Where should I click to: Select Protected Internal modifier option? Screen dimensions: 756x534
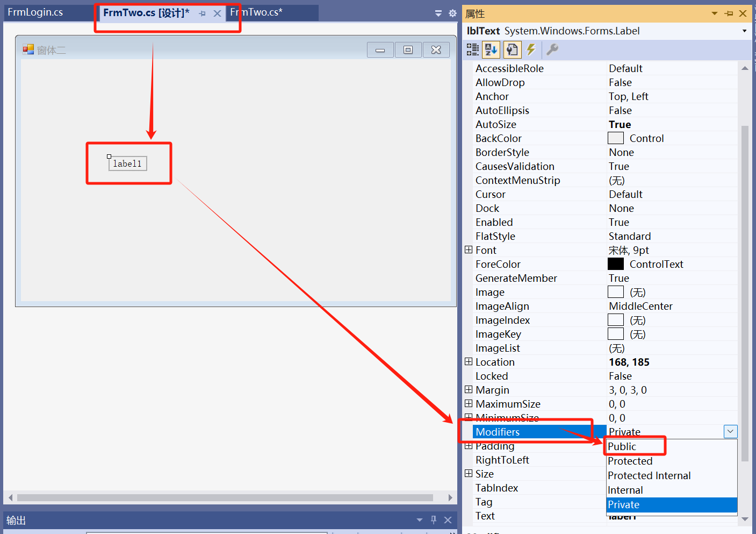[649, 476]
